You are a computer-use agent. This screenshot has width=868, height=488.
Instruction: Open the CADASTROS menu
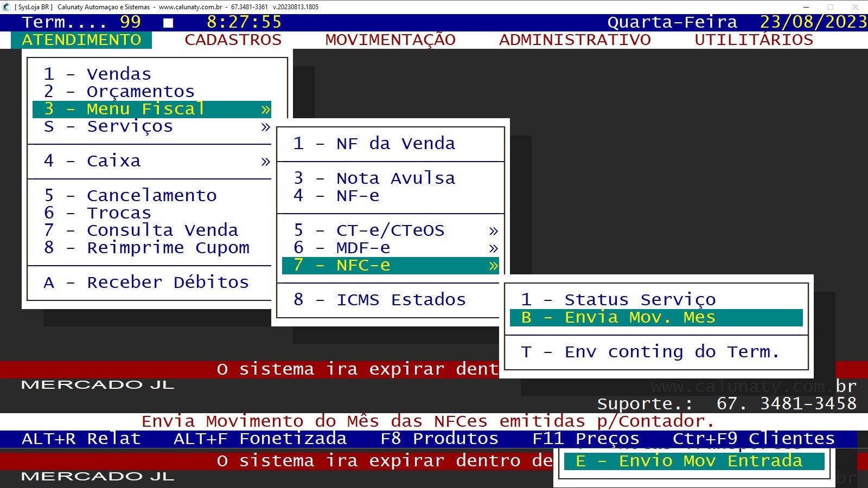[233, 39]
